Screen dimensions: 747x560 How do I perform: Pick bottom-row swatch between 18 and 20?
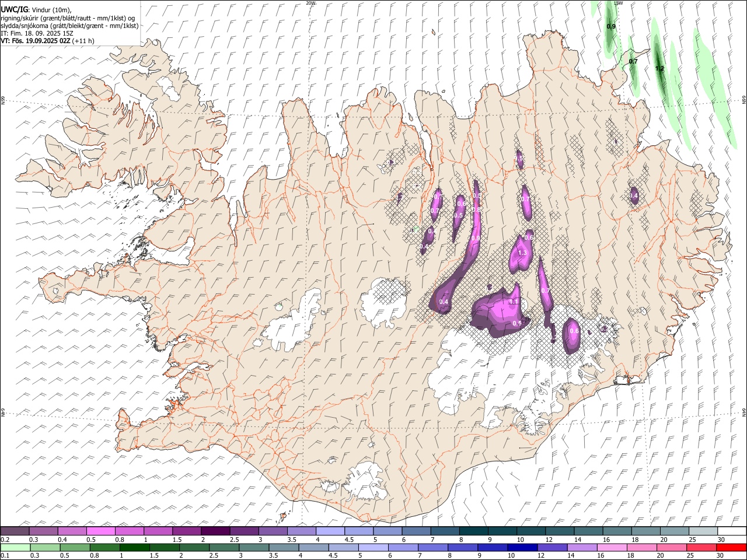(x=642, y=548)
